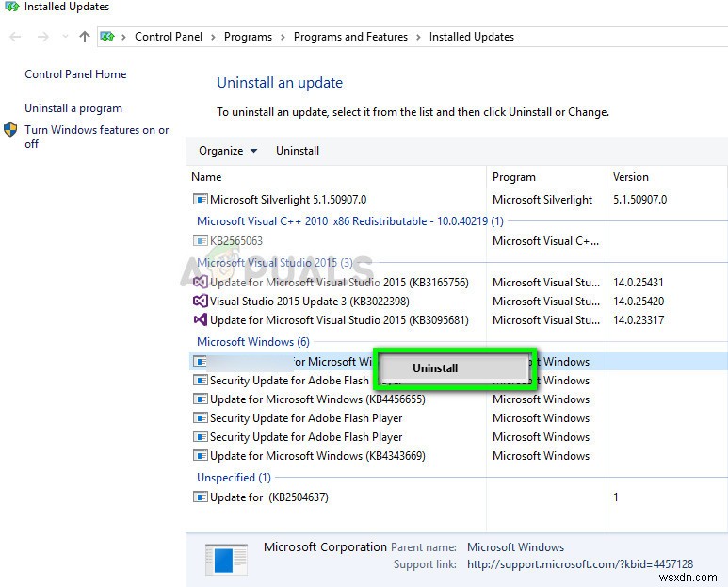The height and width of the screenshot is (587, 728).
Task: Expand chevron after Programs and Features in breadcrumb
Action: [x=418, y=37]
